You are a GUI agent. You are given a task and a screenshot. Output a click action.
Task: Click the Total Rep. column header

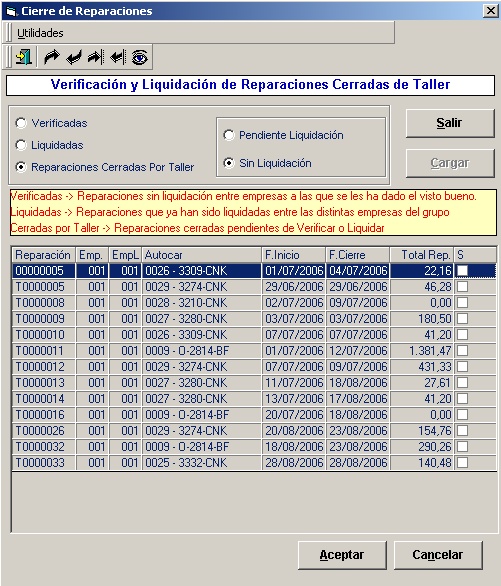tap(422, 255)
